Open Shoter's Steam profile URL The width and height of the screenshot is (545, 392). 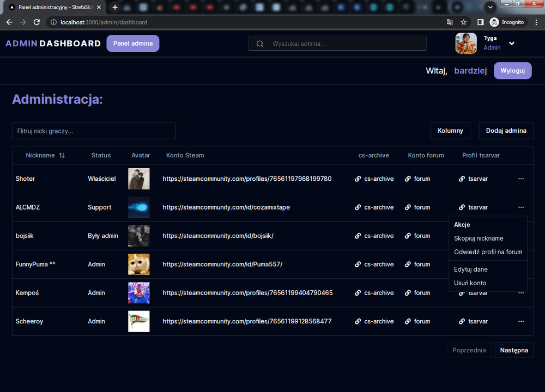pos(247,179)
